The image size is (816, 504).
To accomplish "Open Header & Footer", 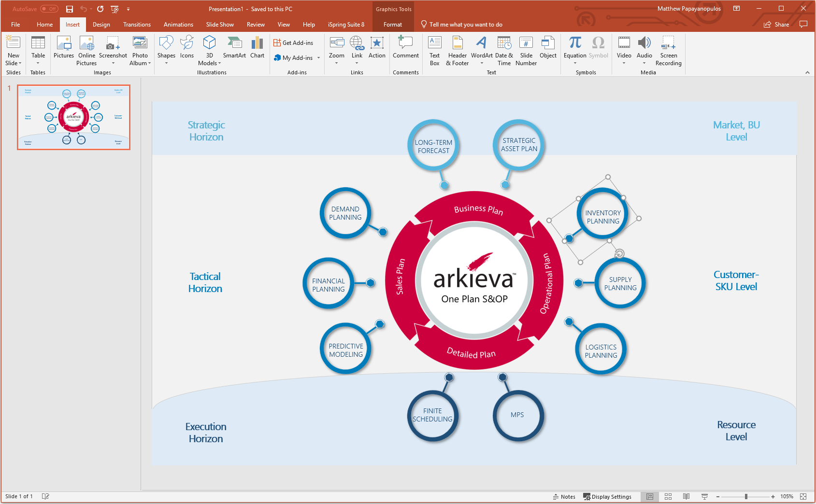I will click(x=458, y=51).
